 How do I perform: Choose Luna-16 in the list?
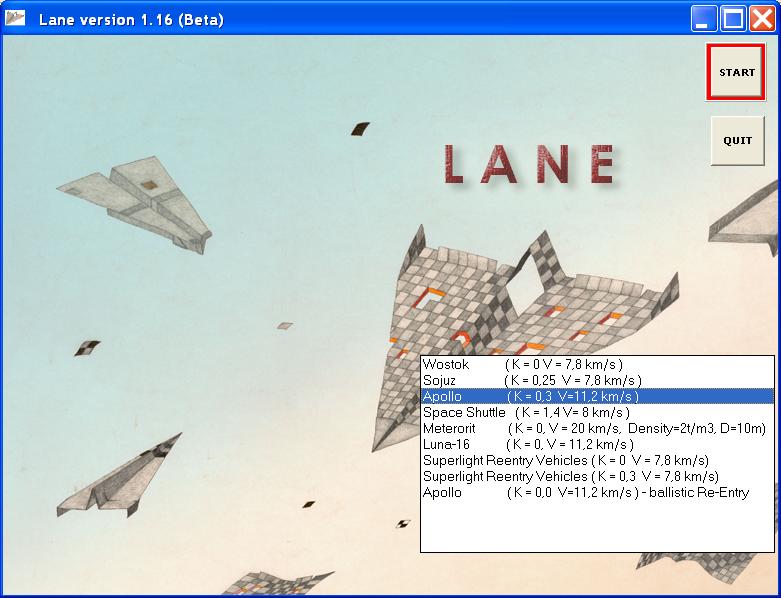click(x=527, y=444)
